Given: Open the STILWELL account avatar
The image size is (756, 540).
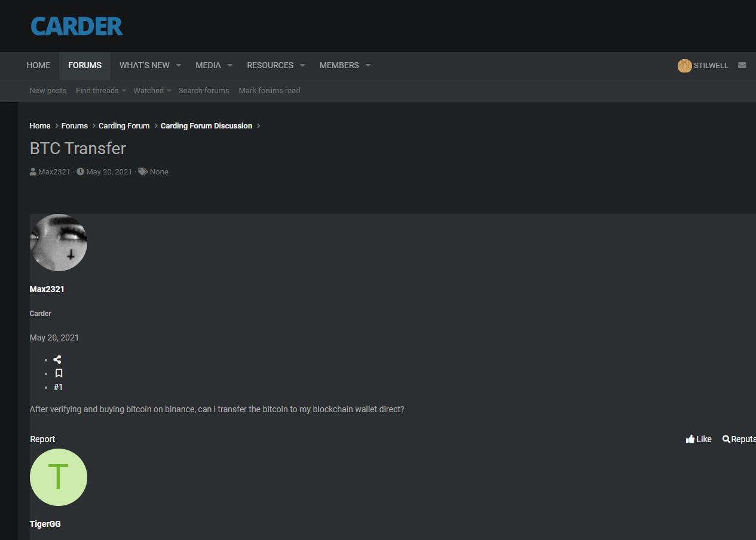Looking at the screenshot, I should click(x=684, y=66).
